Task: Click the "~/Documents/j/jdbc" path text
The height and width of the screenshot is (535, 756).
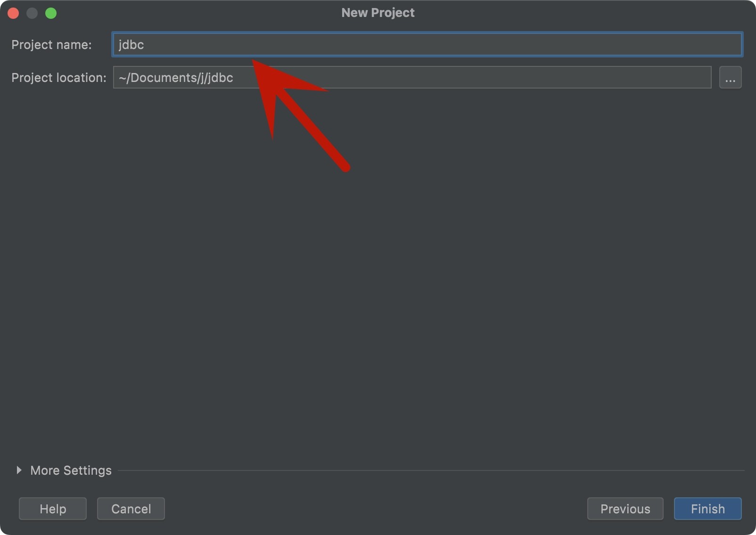Action: (x=176, y=78)
